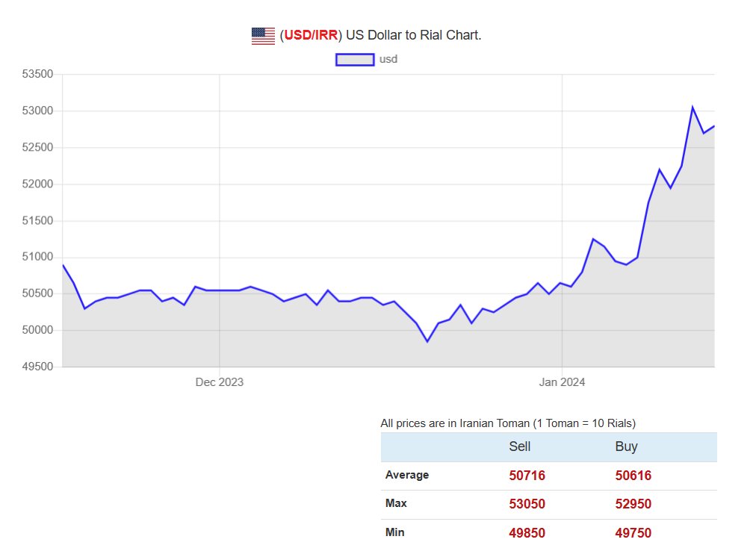Screen dimensions: 756x557
Task: Click the Min row label
Action: coord(395,532)
